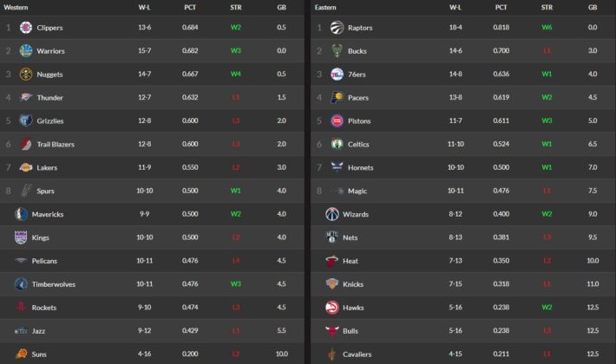The image size is (616, 364).
Task: Click the Clippers team logo
Action: pos(26,28)
